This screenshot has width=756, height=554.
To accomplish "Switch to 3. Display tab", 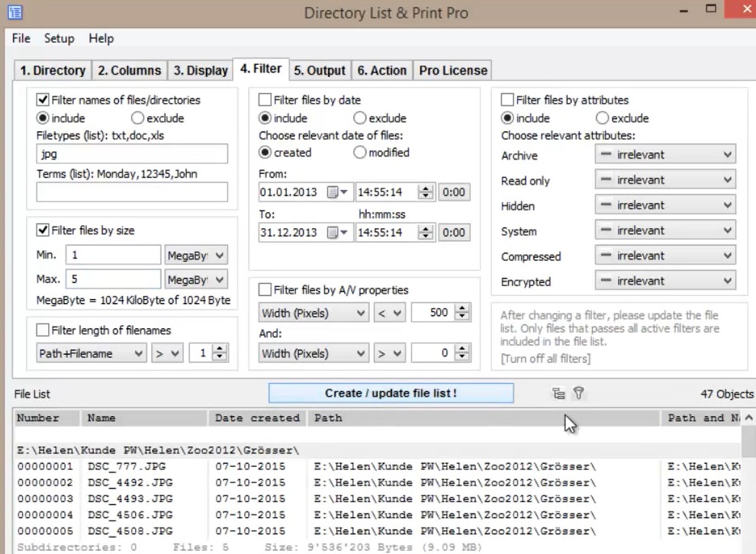I will [x=201, y=70].
